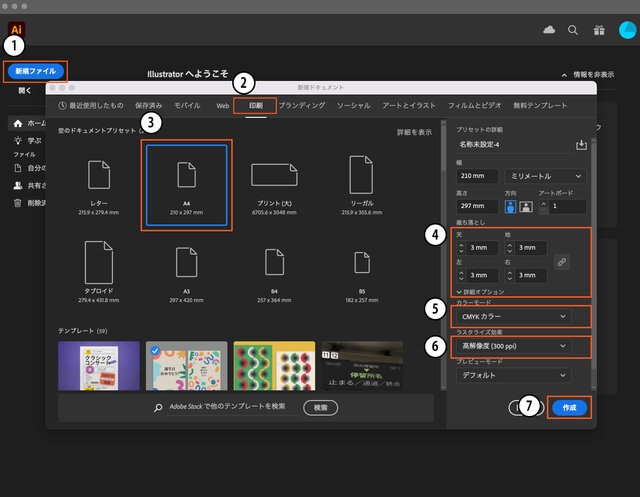Screen dimensions: 640x497
Task: Open the dark 停留所名 template thumbnail
Action: [362, 366]
